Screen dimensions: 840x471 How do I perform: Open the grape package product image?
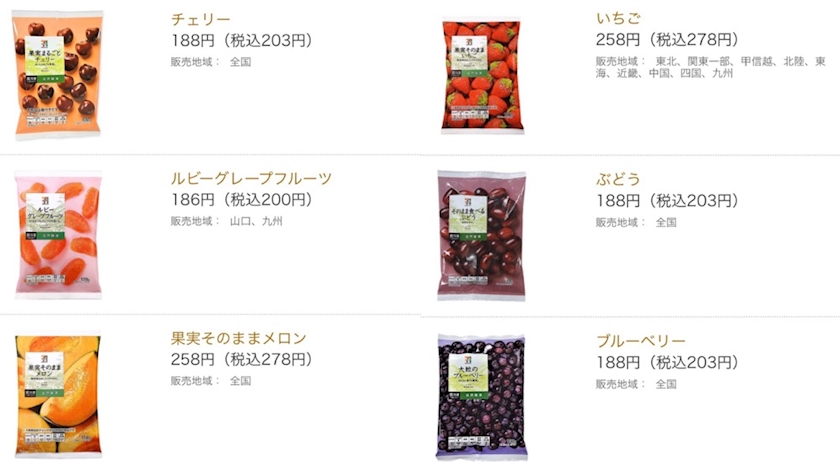[x=482, y=235]
